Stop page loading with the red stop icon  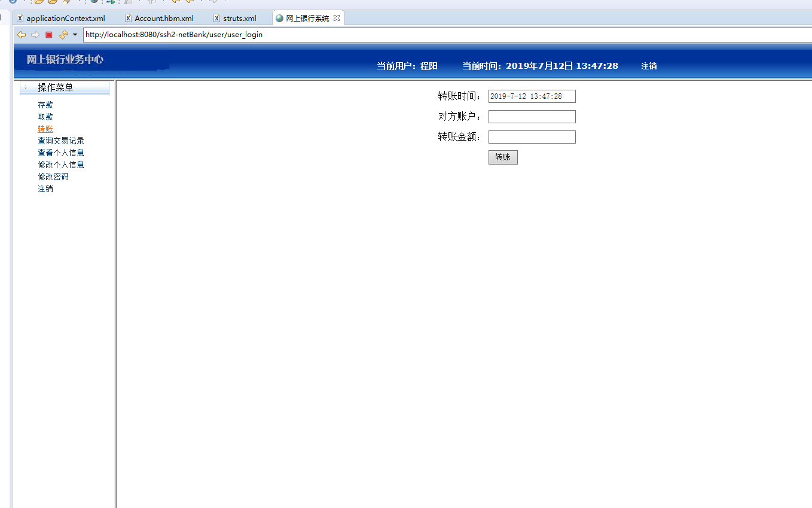(48, 35)
